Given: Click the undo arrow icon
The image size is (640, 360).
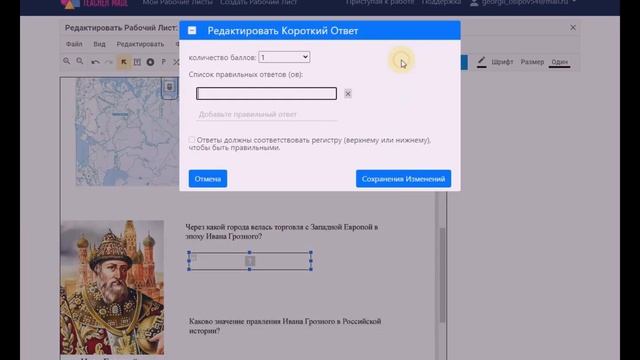Looking at the screenshot, I should 95,62.
